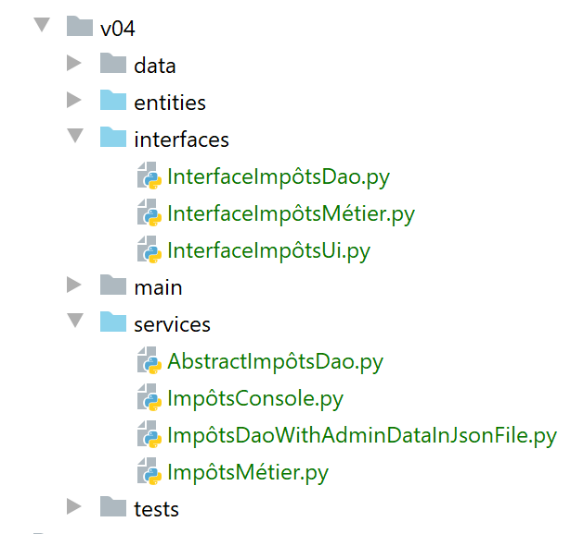Expand the tests folder arrow

click(74, 506)
